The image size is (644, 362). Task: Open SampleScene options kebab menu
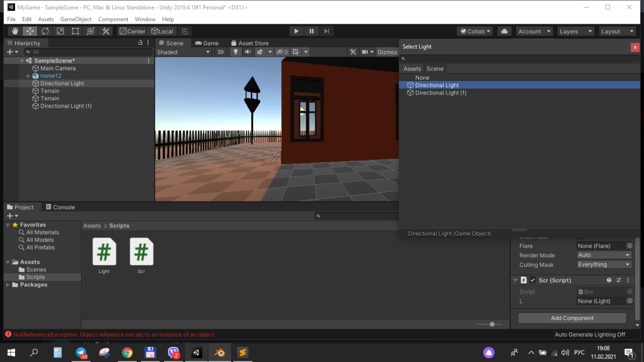pos(148,60)
